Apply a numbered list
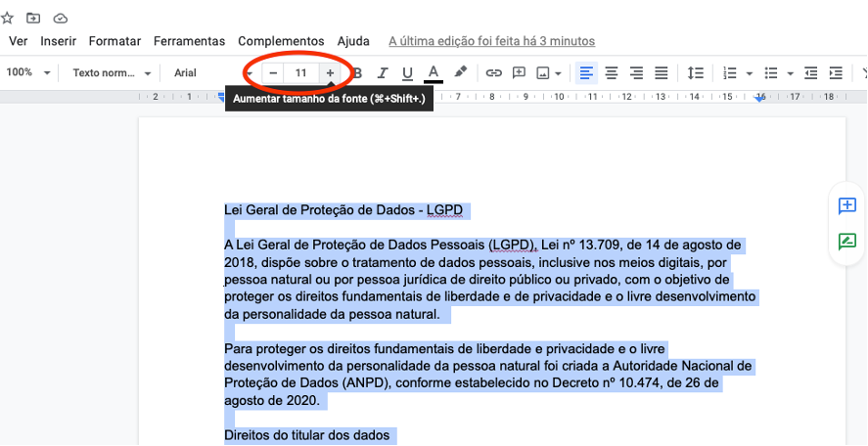 [731, 73]
